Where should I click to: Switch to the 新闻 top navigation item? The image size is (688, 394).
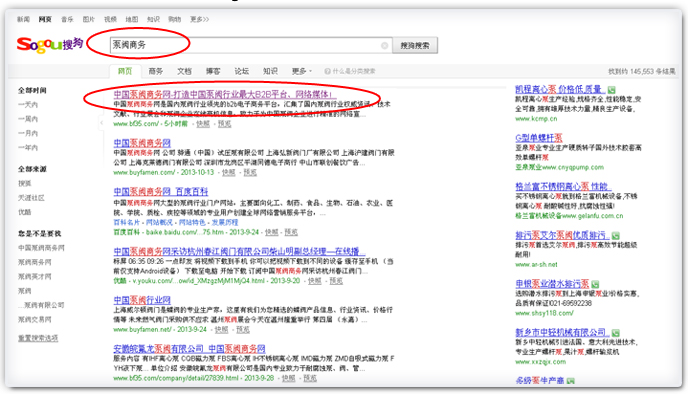tap(23, 19)
